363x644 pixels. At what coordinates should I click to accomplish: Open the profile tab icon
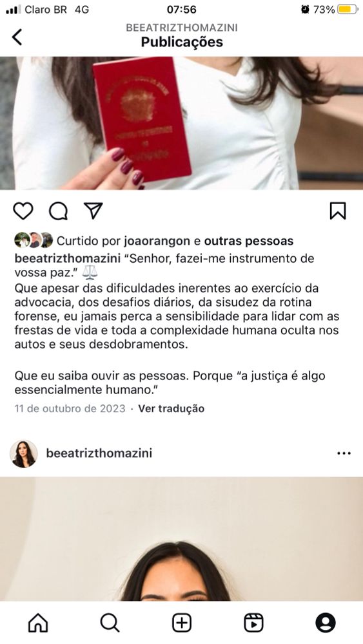(326, 623)
